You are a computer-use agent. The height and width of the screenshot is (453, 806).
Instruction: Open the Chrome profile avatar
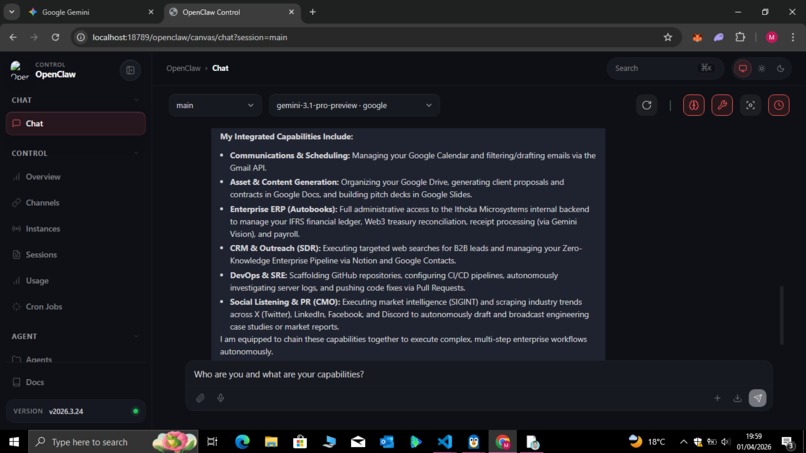[772, 37]
